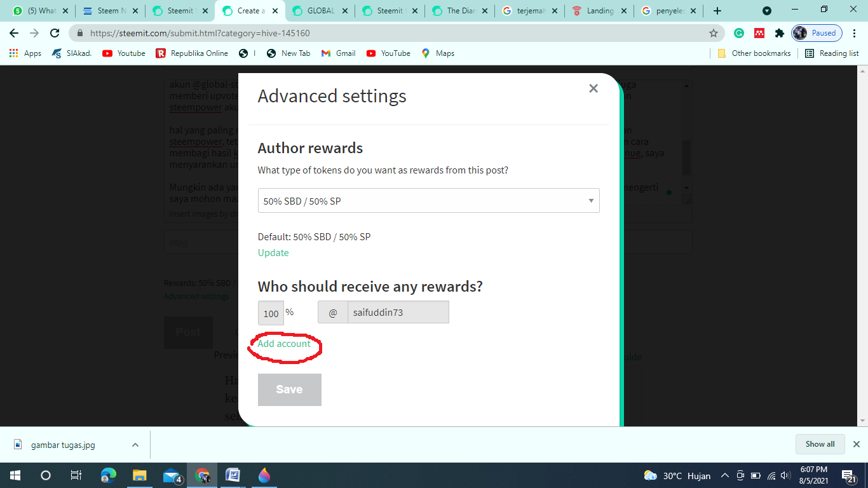Click the page scrollbar down arrow
Image resolution: width=868 pixels, height=488 pixels.
863,421
